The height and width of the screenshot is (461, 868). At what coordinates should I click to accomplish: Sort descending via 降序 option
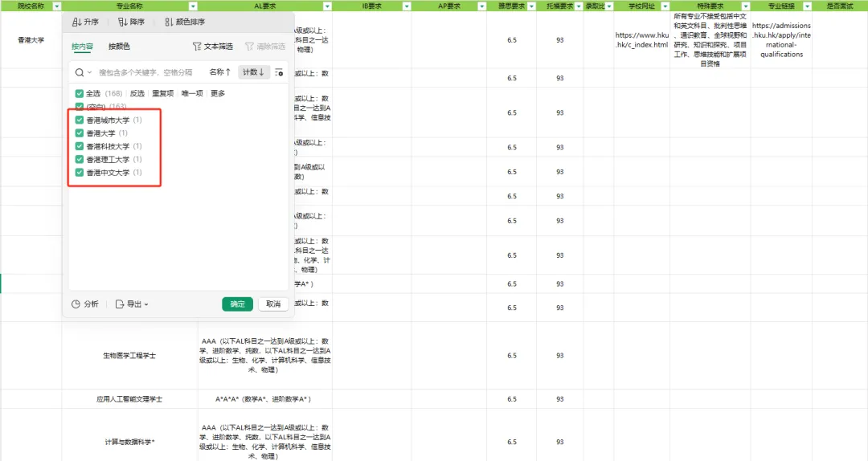tap(131, 22)
